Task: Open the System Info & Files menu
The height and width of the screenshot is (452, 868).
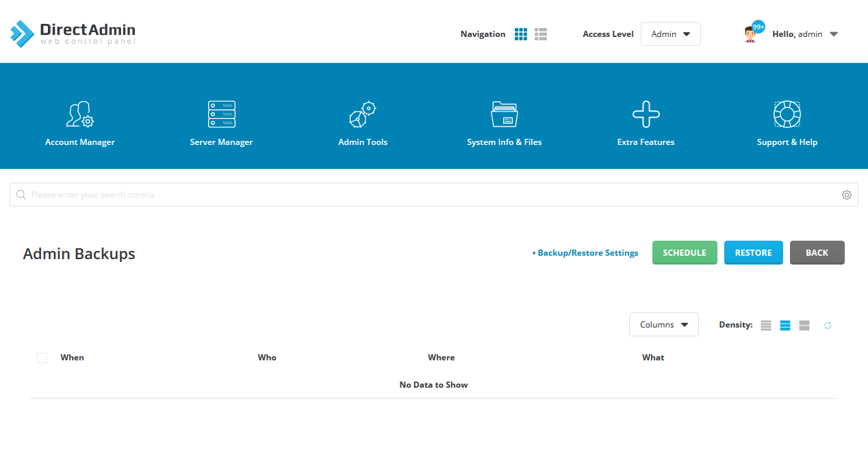Action: click(505, 124)
